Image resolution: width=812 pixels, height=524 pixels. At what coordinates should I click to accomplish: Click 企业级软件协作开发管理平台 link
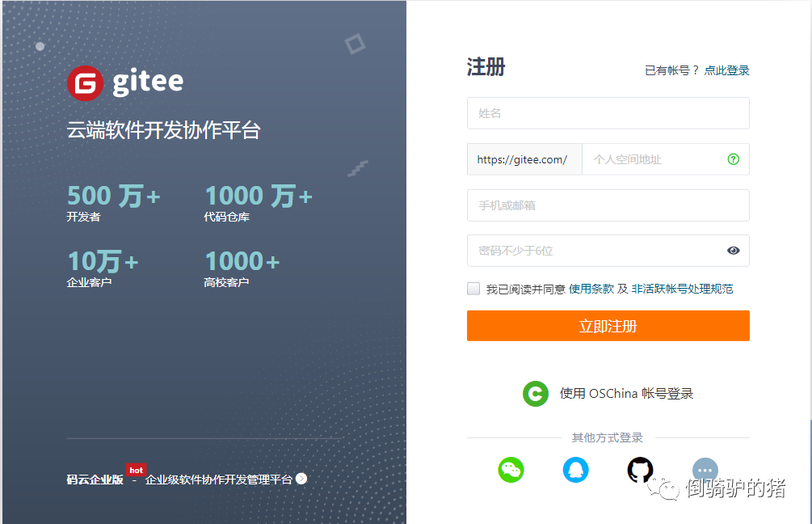[218, 480]
